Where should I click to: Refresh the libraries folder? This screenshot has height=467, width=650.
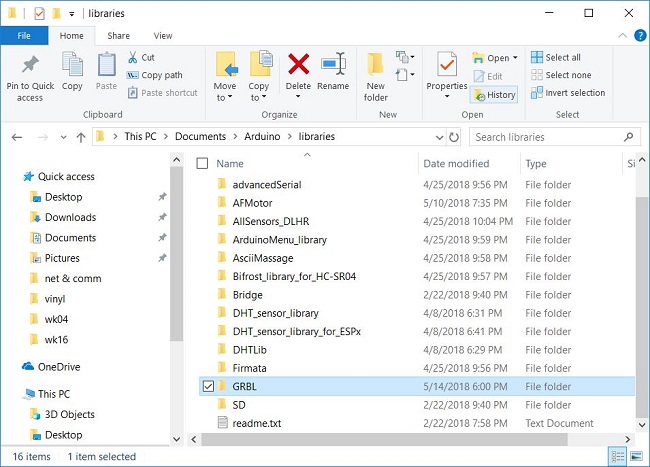click(454, 137)
